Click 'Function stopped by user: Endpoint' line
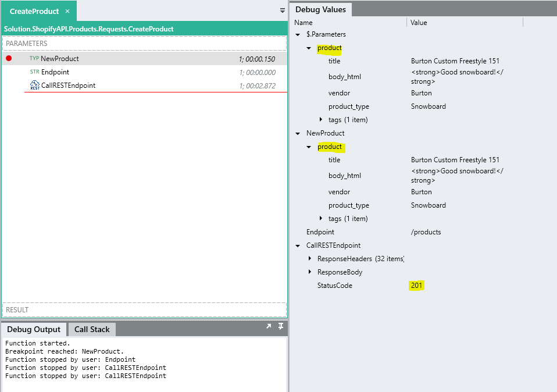Viewport: 557px width, 392px height. 70,359
